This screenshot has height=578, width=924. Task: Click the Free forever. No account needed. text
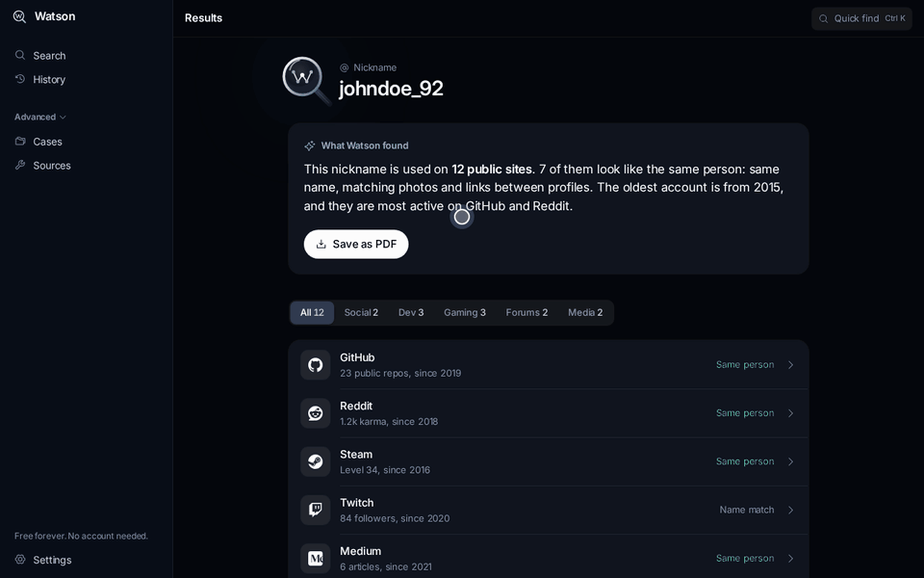(81, 537)
